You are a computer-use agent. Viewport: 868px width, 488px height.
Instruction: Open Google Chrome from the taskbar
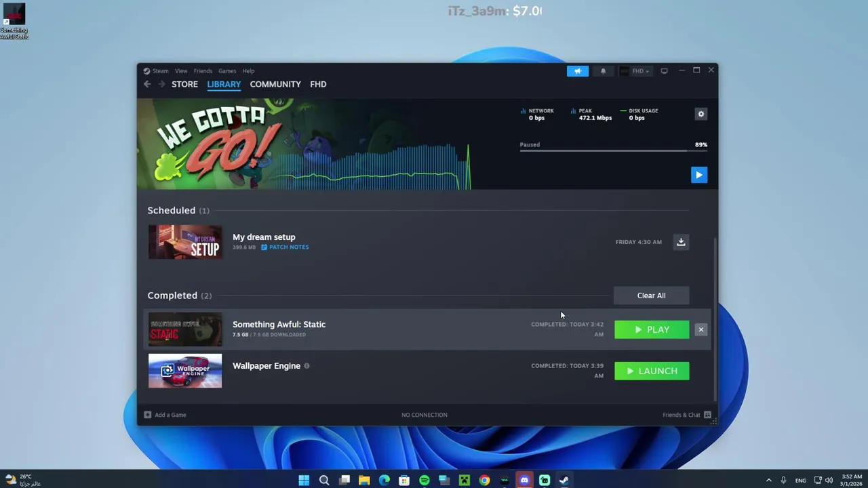[484, 480]
